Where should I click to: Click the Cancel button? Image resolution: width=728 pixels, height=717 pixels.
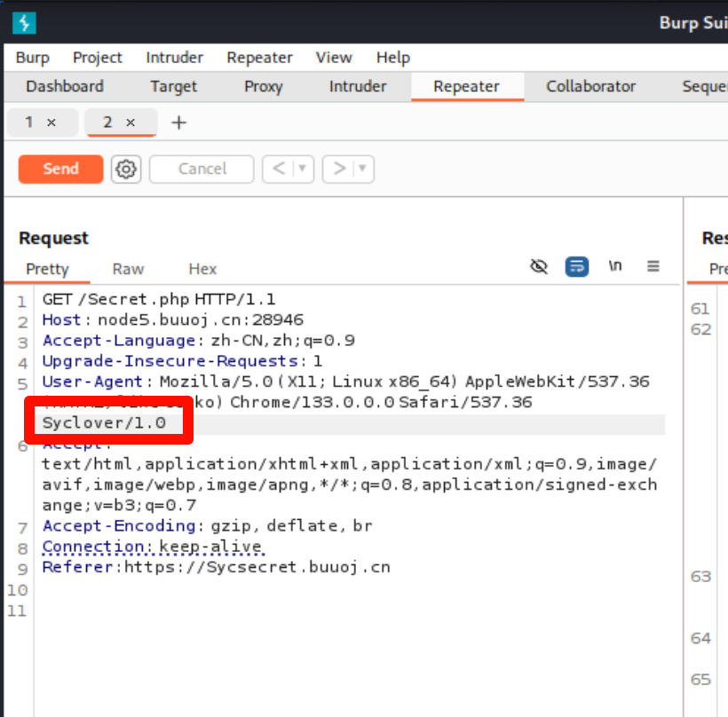point(202,169)
